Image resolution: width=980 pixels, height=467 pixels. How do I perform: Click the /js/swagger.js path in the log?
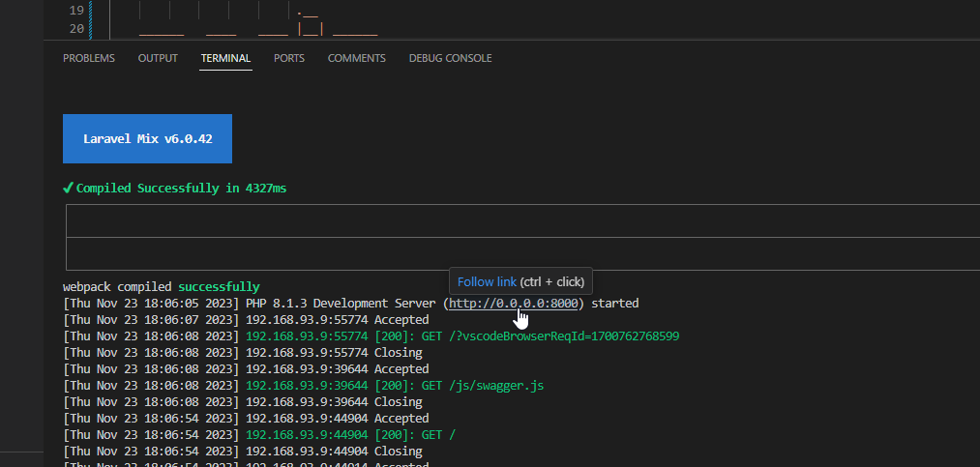tap(495, 386)
